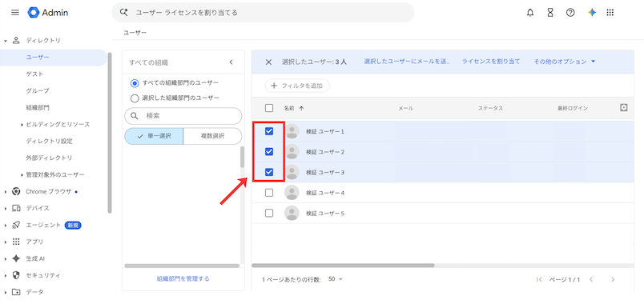Uncheck 検証 ユーザー 1 checkbox

click(x=269, y=131)
